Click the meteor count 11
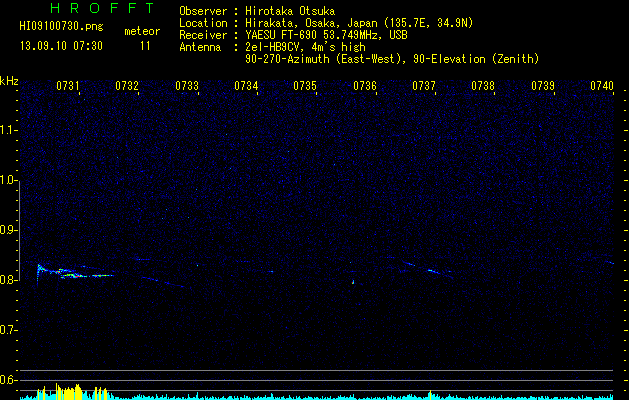The image size is (629, 400). [145, 46]
